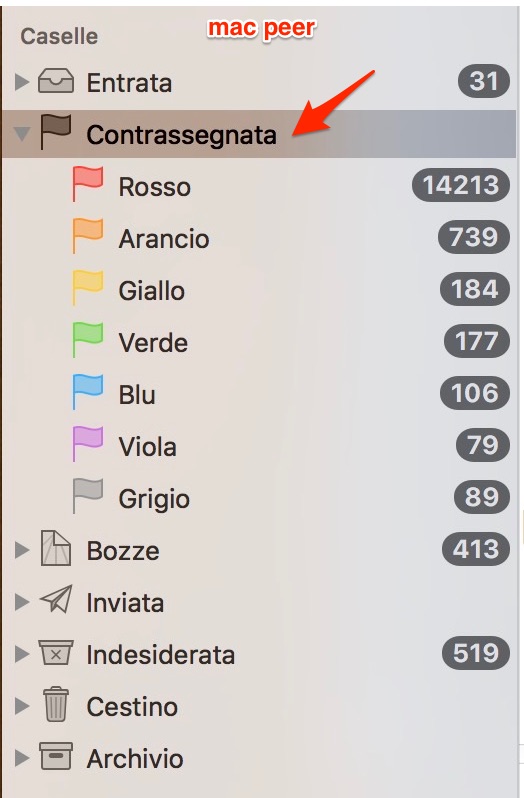Expand the Bozze mailbox triangle

[x=21, y=550]
